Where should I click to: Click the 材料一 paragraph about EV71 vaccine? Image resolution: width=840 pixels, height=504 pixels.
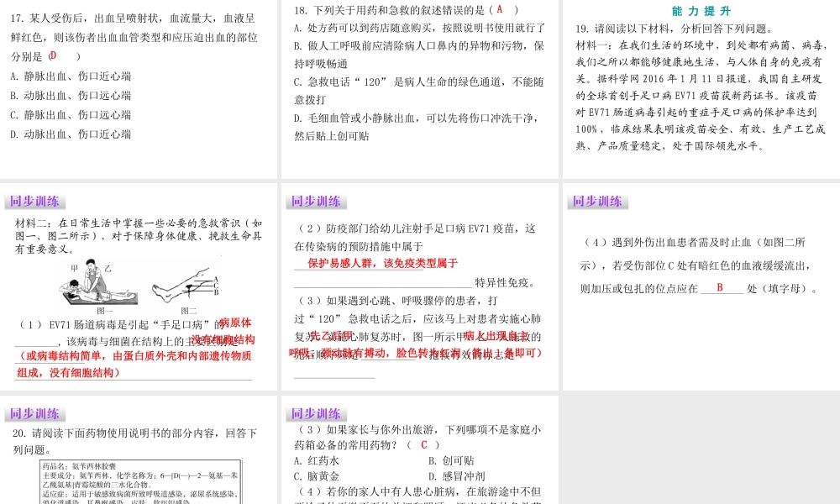point(701,95)
